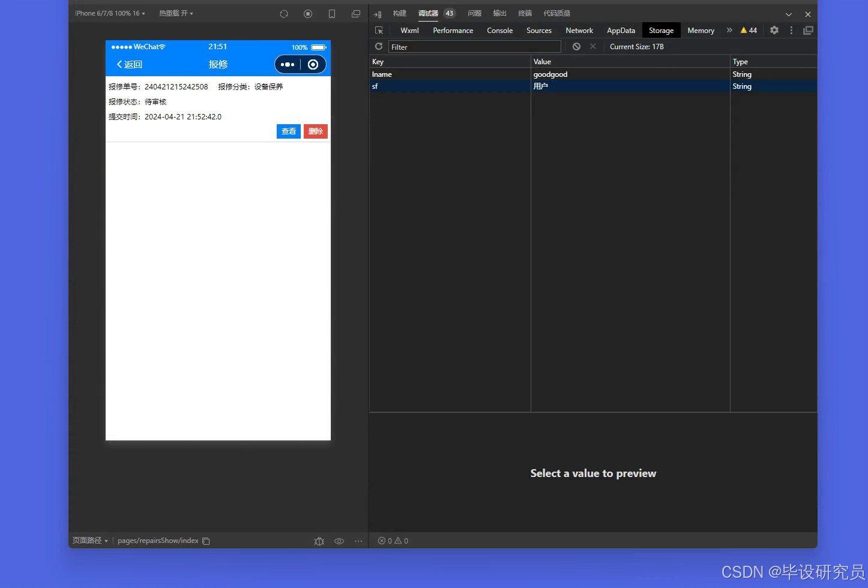Select the sf key cell
The height and width of the screenshot is (588, 868).
tap(450, 86)
